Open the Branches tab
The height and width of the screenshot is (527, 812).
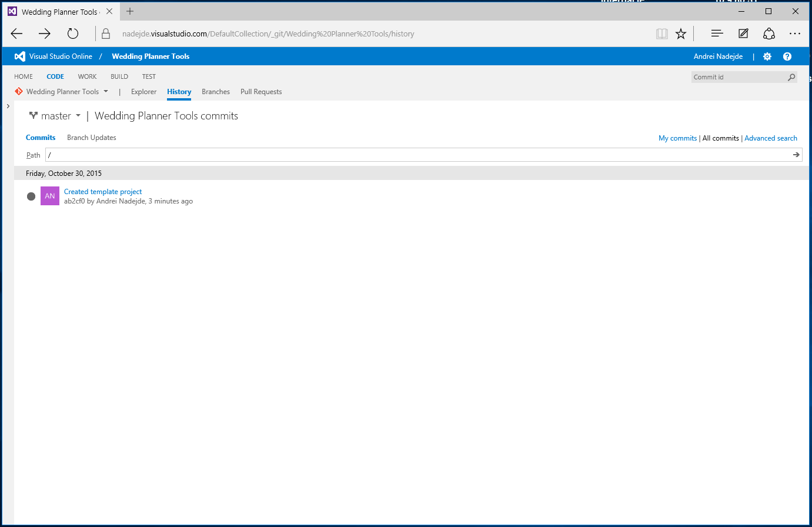click(x=215, y=92)
